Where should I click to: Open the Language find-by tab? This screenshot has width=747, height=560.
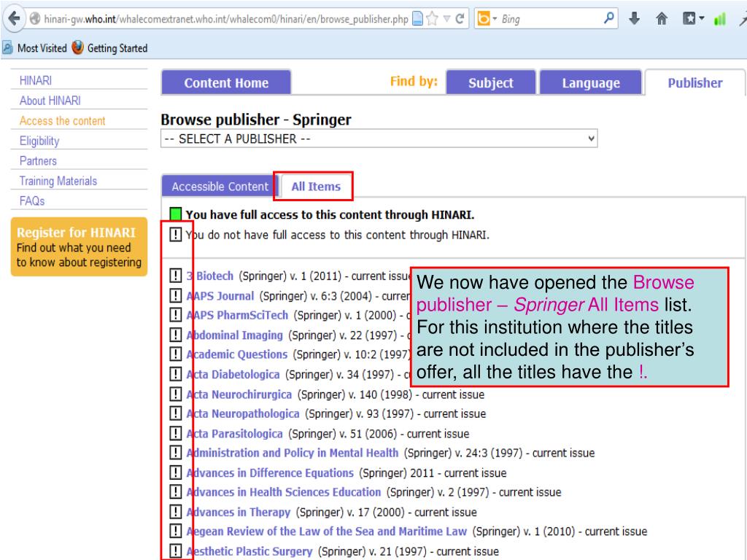[x=591, y=83]
